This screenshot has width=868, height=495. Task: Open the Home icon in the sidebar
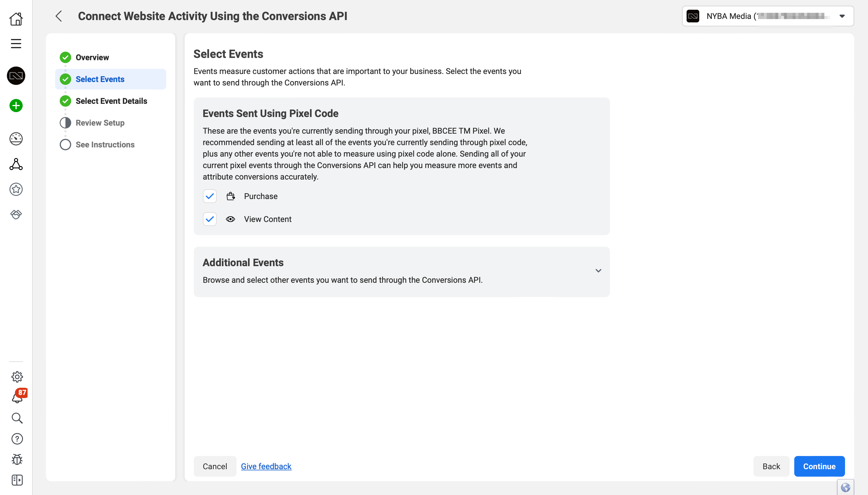tap(16, 19)
